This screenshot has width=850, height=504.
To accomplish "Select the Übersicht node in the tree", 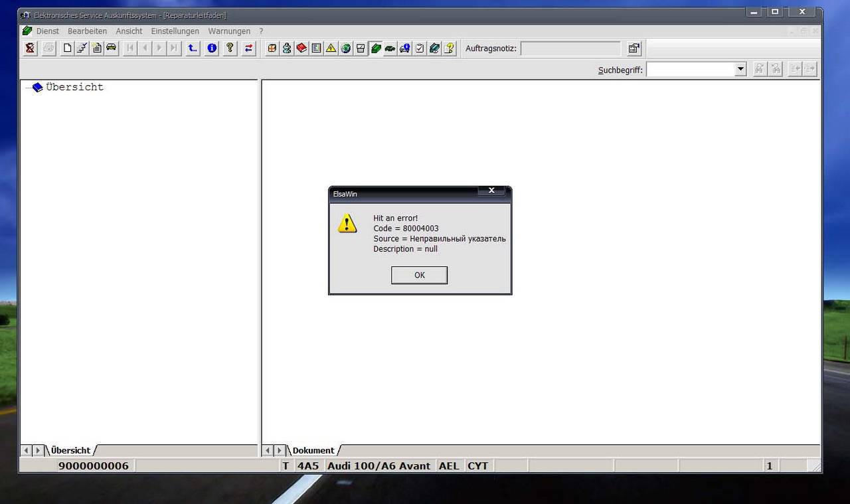I will (x=74, y=87).
